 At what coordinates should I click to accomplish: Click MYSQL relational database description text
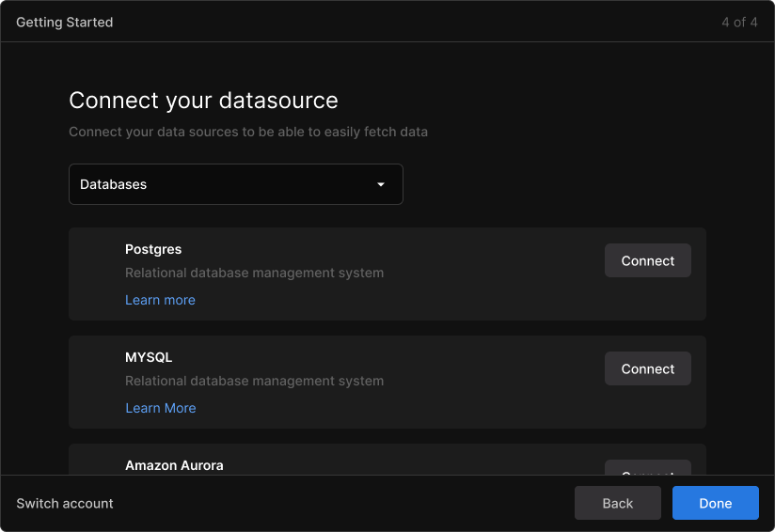tap(255, 381)
